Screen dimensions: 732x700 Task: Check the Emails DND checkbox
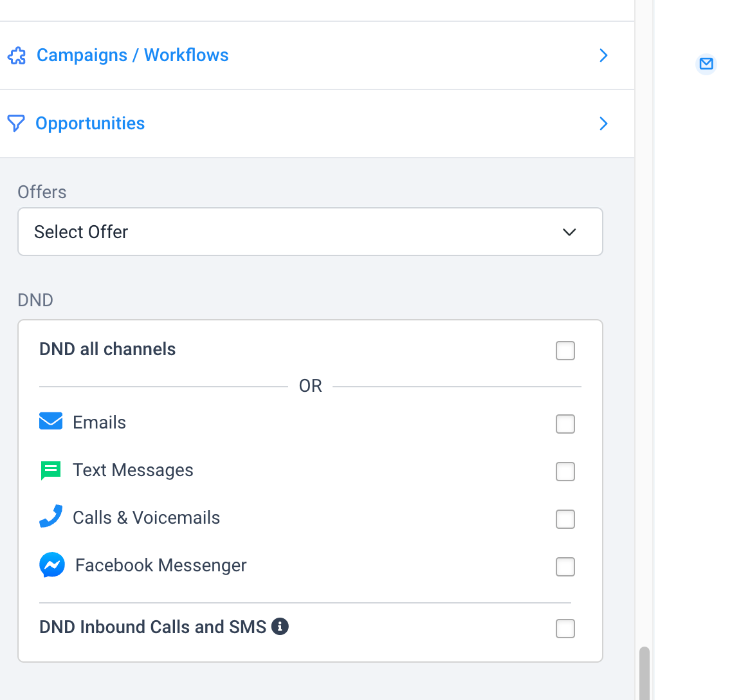(565, 424)
